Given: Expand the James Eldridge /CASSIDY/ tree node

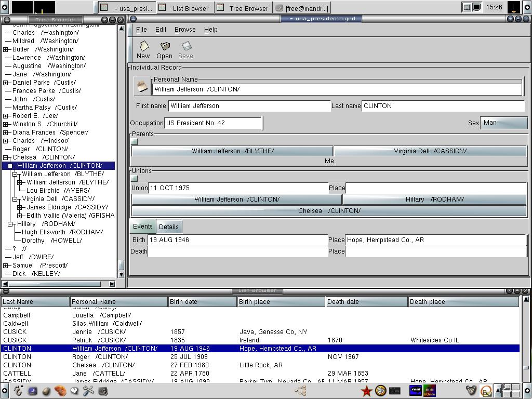Looking at the screenshot, I should (20, 207).
